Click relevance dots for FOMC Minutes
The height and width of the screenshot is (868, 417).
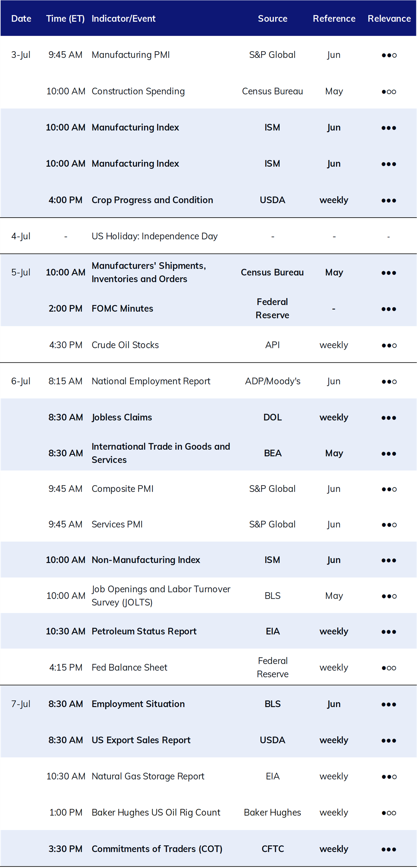389,309
